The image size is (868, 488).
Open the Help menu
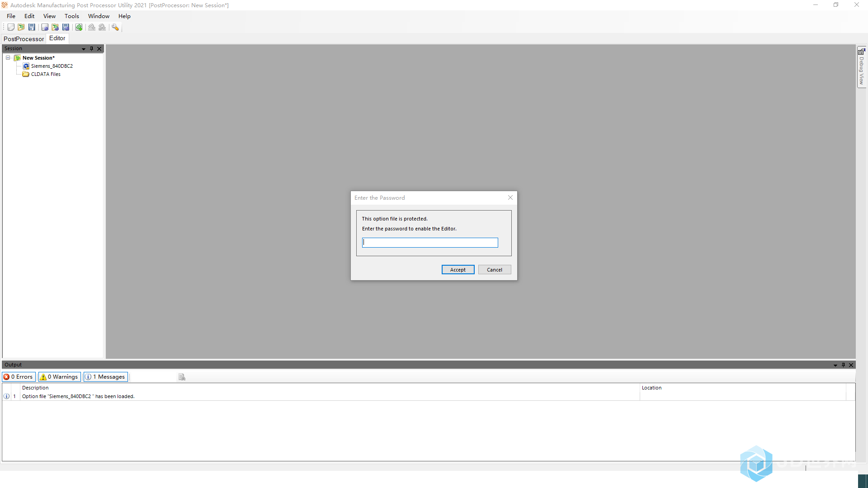point(124,16)
